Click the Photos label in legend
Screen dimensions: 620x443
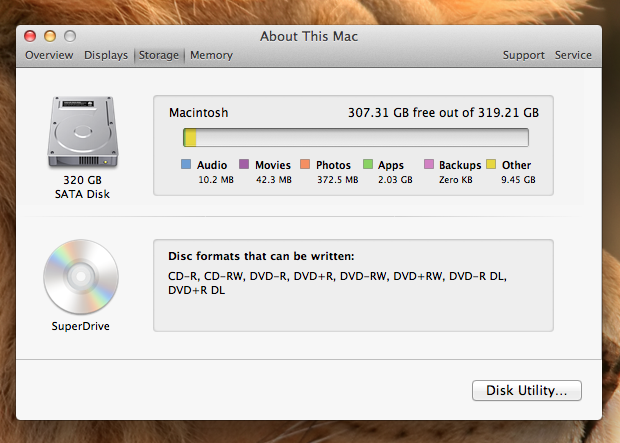[333, 165]
